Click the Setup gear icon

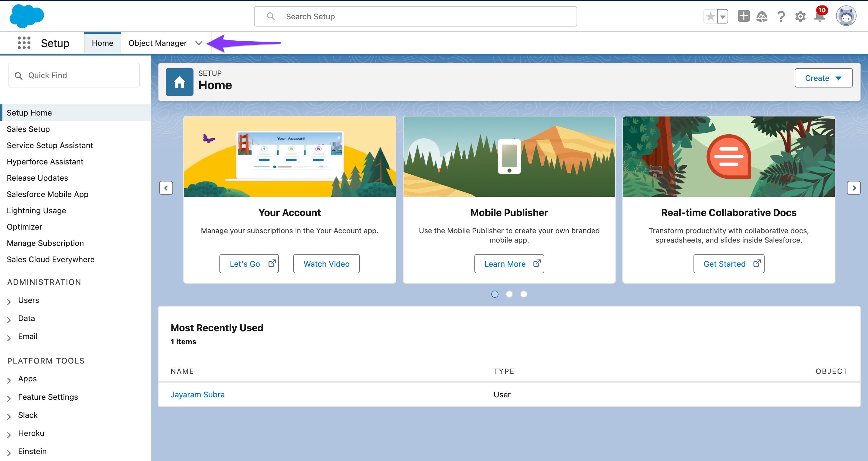pos(800,16)
